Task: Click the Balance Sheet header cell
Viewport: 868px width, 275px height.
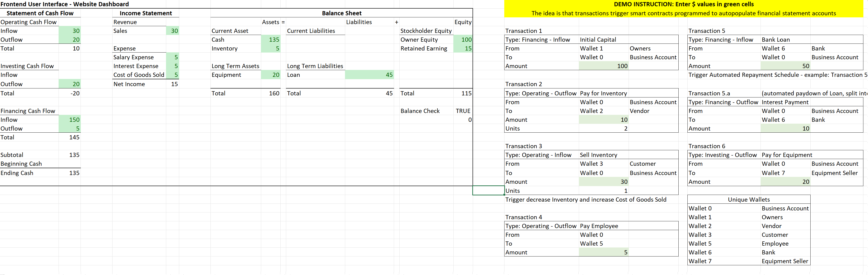Action: pyautogui.click(x=341, y=13)
